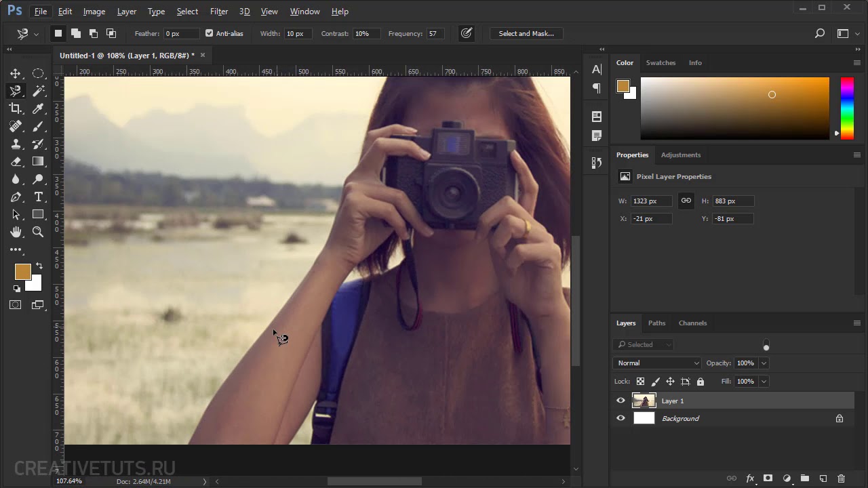
Task: Switch to the Adjustments tab
Action: (680, 155)
